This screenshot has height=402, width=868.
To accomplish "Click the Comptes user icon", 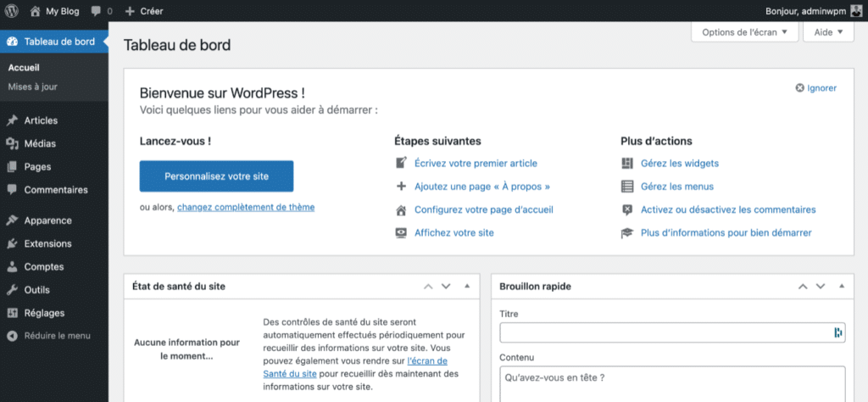I will click(x=12, y=267).
